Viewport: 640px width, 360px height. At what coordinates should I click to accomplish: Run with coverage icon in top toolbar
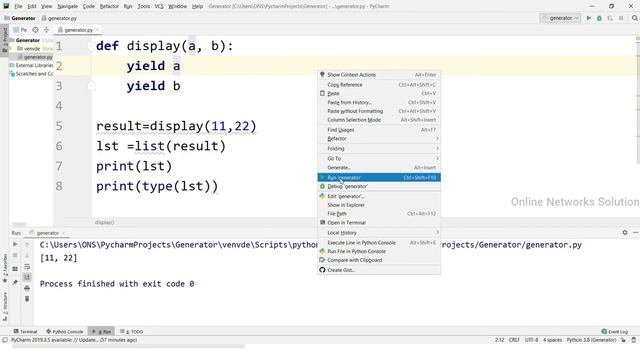point(610,18)
